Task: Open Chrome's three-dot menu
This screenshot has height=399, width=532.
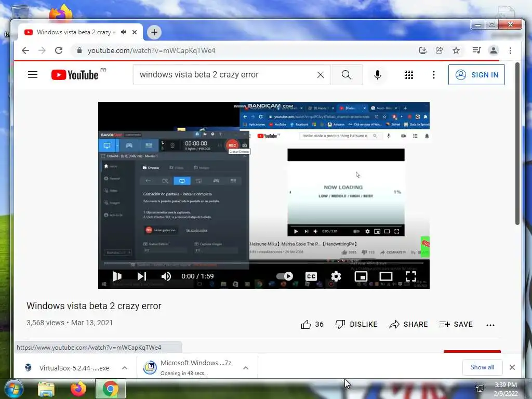Action: pos(510,50)
